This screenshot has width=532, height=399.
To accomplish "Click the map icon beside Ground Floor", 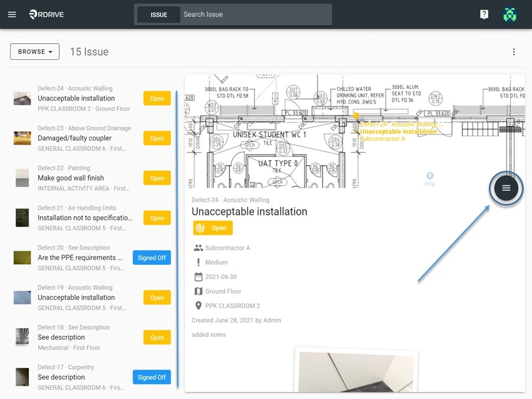I will click(x=198, y=291).
